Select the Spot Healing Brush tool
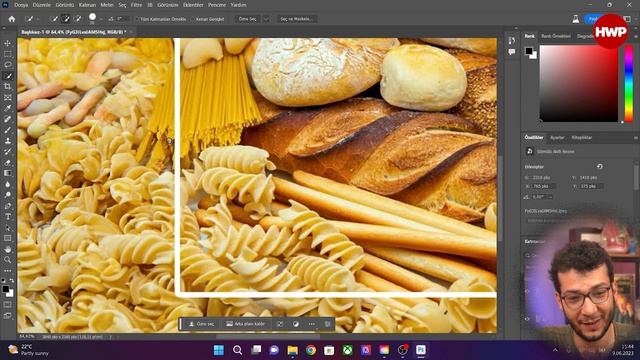 (8, 119)
